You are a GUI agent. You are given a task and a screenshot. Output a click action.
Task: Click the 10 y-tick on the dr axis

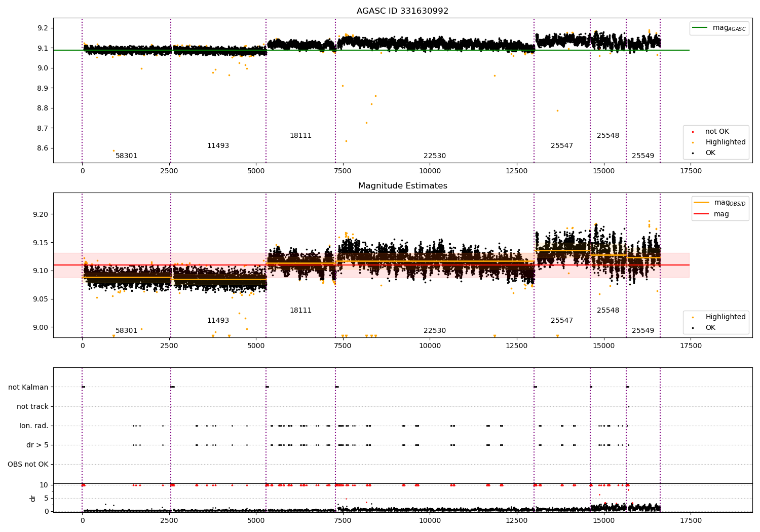tap(44, 485)
